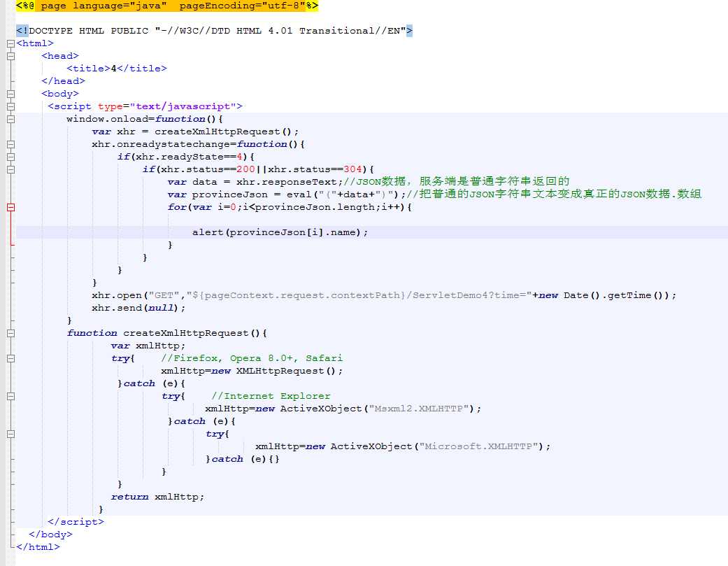The width and height of the screenshot is (728, 566).
Task: Collapse the try //Internet Explorer fold marker
Action: (10, 396)
